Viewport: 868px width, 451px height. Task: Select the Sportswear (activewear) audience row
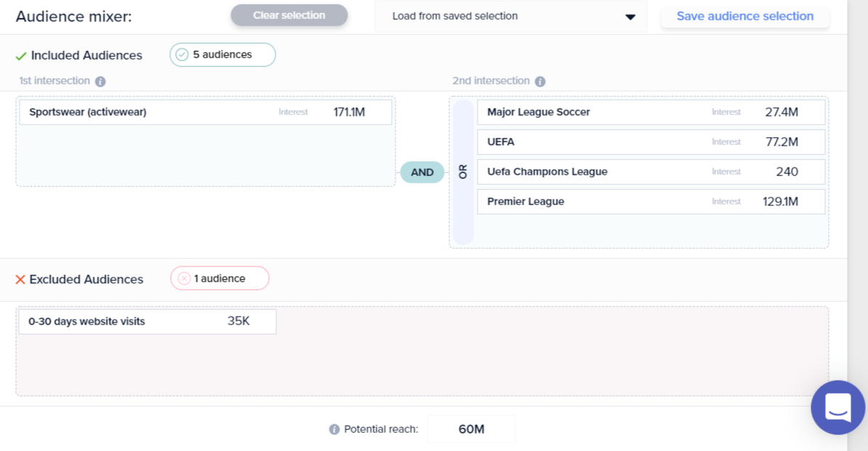click(x=206, y=112)
